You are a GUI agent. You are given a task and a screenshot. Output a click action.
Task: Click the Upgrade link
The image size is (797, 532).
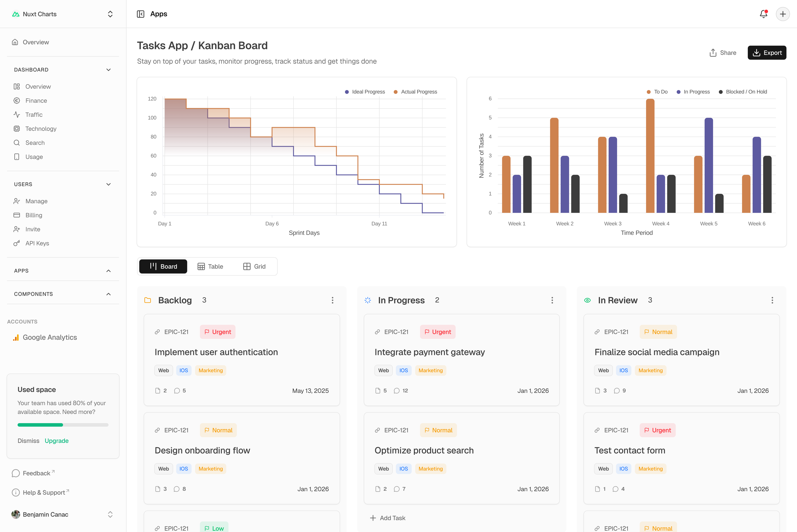click(x=56, y=441)
